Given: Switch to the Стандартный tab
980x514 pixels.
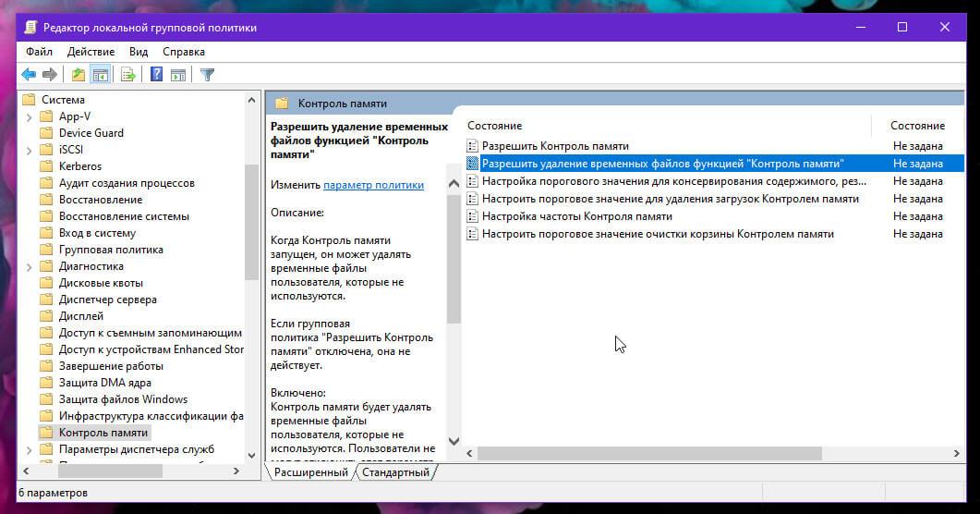Looking at the screenshot, I should pos(395,472).
